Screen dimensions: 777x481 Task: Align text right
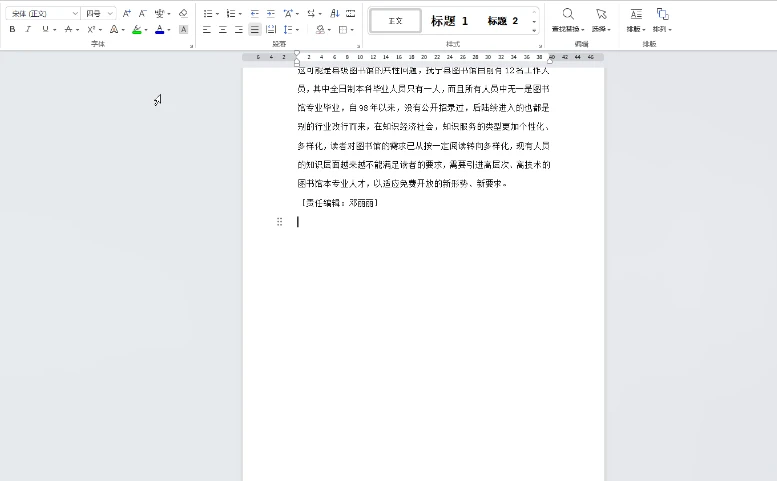point(239,30)
